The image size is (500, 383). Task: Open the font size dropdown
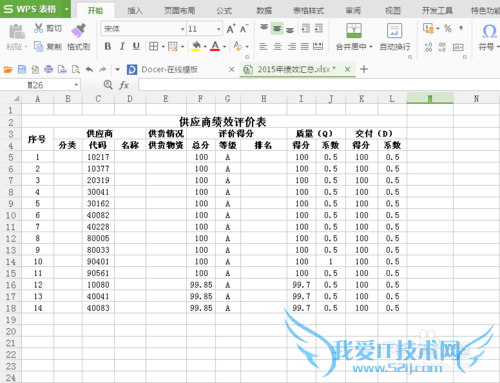[219, 29]
